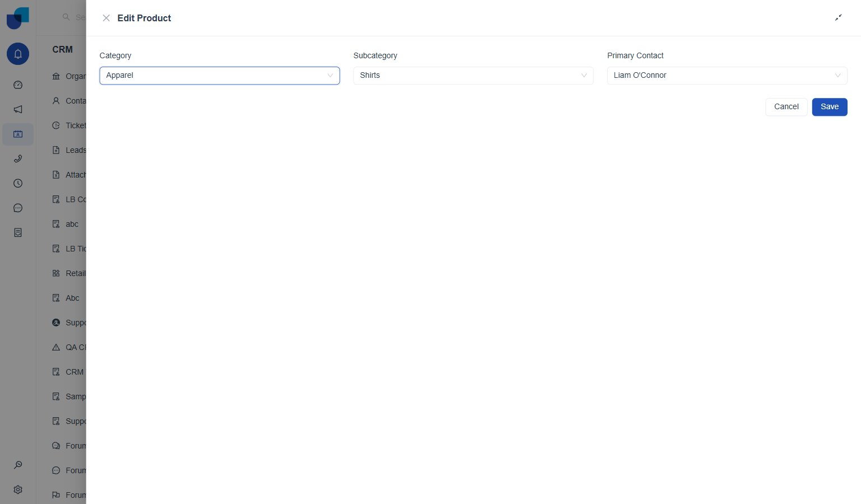
Task: Open Attachments item in CRM sidebar
Action: click(x=69, y=175)
